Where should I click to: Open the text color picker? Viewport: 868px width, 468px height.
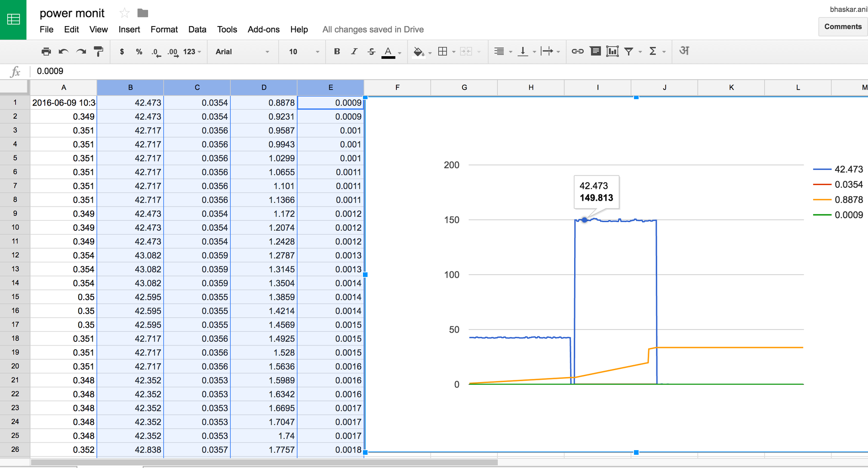pos(389,51)
